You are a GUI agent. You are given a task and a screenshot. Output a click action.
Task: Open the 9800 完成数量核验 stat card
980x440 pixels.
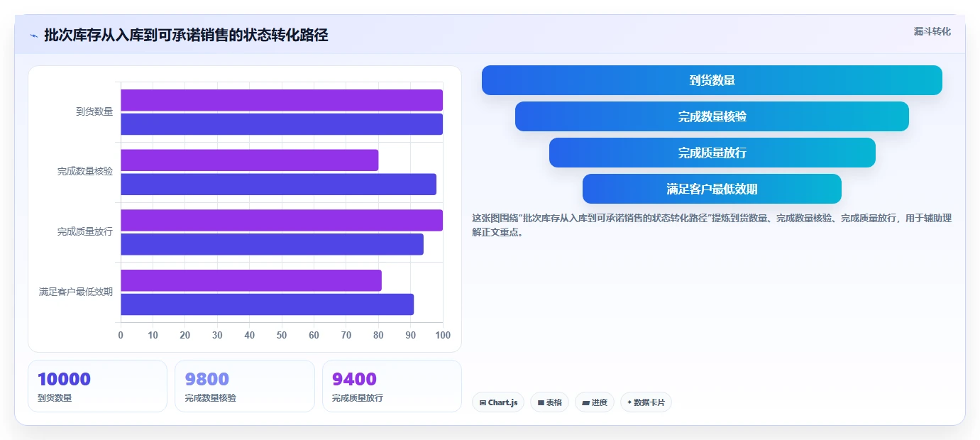(x=245, y=386)
